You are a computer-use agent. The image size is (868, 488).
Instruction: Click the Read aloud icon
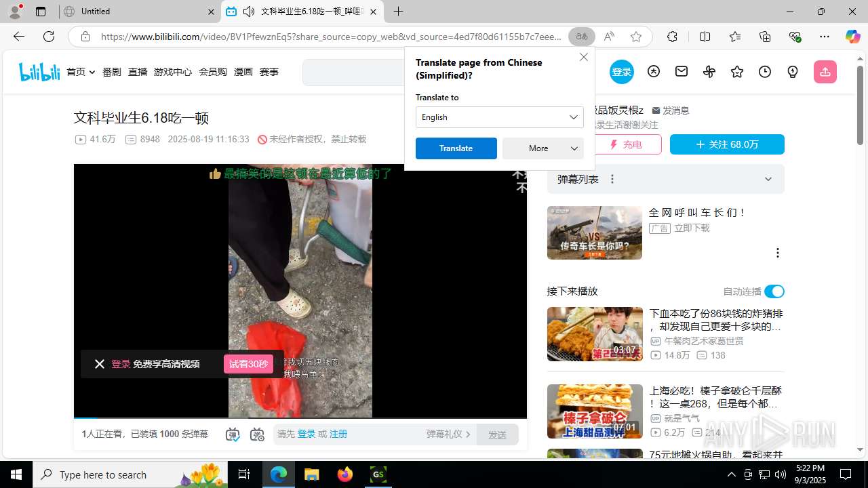point(609,37)
